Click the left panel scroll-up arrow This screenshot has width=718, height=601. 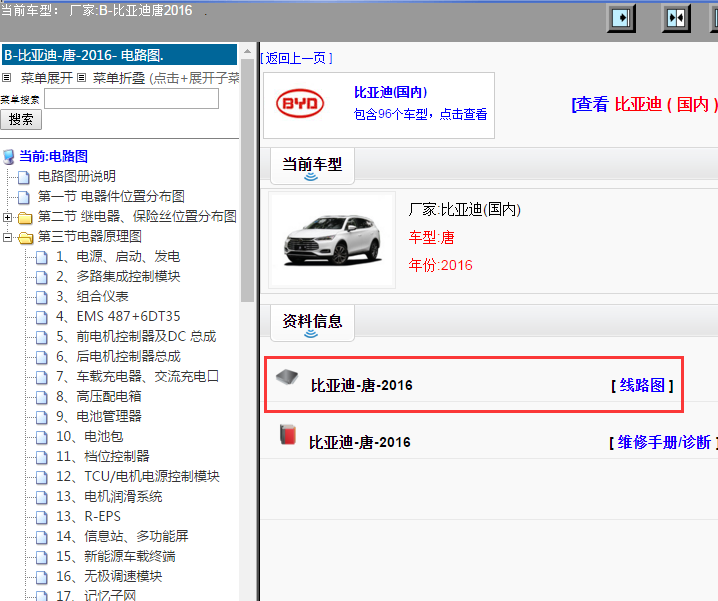point(247,51)
